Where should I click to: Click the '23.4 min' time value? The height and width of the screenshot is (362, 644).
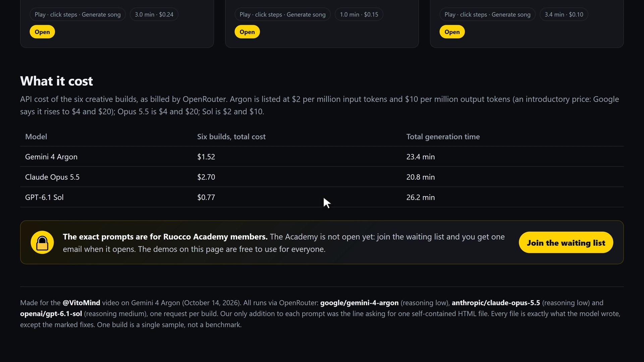pos(420,157)
